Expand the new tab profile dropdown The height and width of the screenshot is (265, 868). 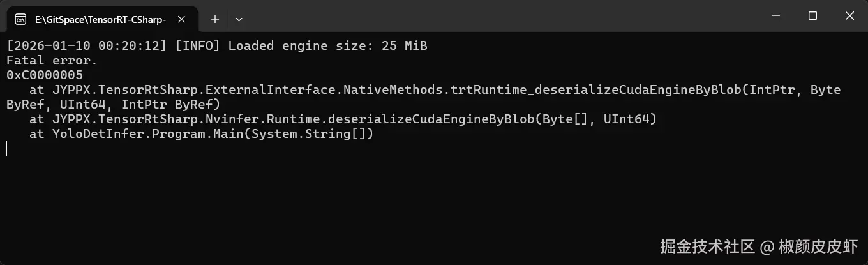click(239, 19)
